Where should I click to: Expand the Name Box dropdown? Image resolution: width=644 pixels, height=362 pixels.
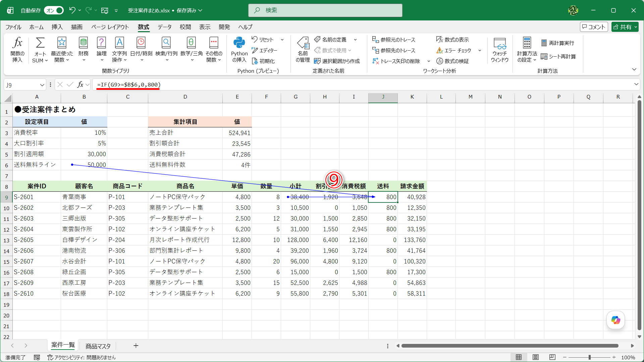click(x=42, y=85)
